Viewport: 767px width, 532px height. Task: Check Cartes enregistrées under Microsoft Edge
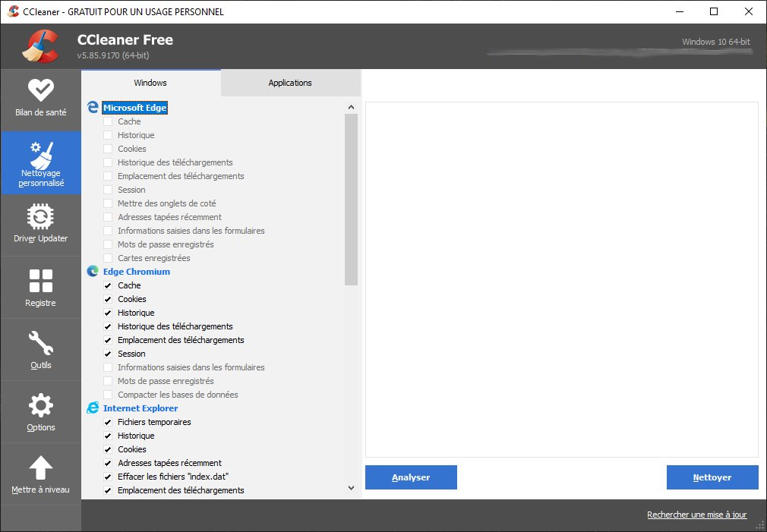(x=108, y=258)
